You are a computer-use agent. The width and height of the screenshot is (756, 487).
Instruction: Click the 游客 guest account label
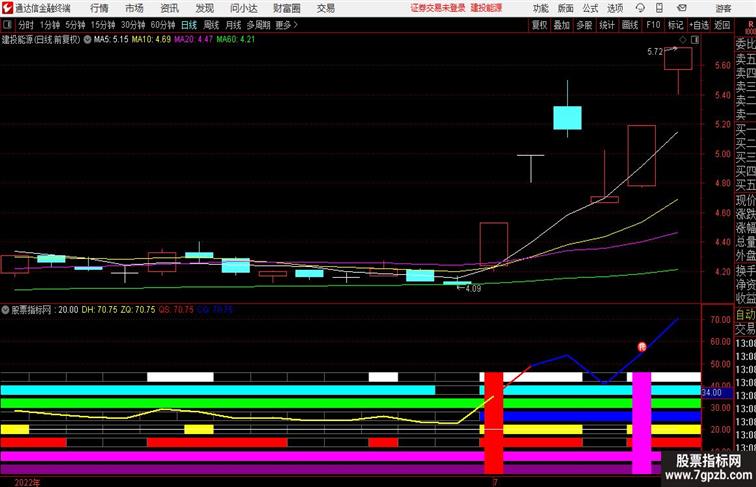tap(723, 8)
